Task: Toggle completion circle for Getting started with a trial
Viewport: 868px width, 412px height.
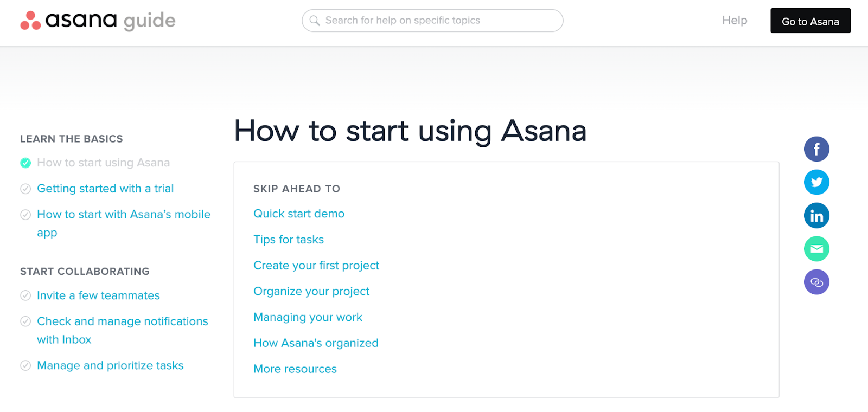Action: (x=25, y=189)
